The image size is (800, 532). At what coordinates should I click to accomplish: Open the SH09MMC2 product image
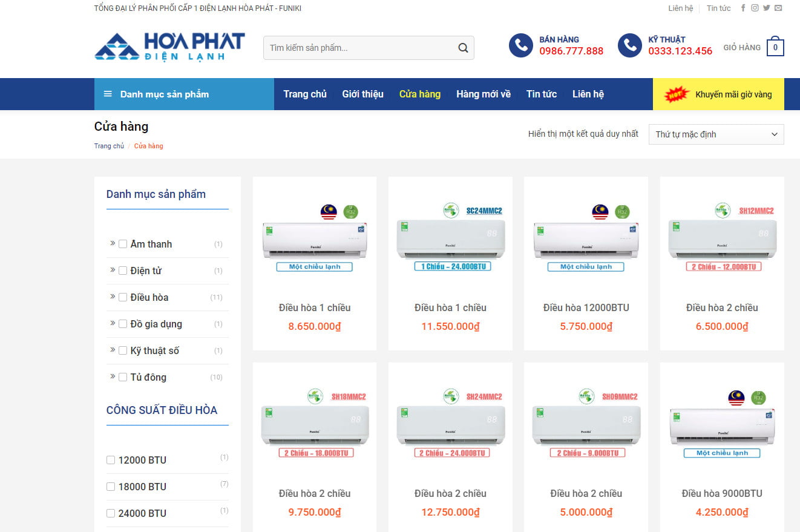click(586, 424)
